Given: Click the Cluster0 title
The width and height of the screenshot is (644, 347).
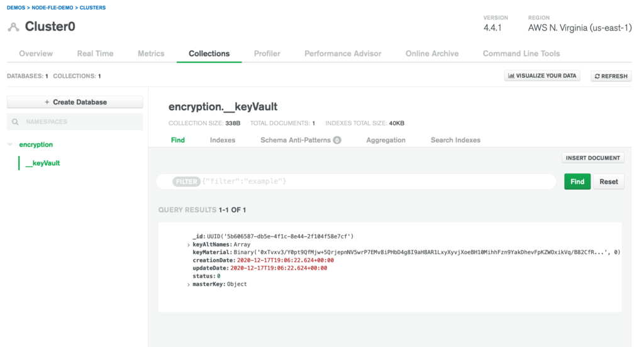Looking at the screenshot, I should click(x=50, y=26).
